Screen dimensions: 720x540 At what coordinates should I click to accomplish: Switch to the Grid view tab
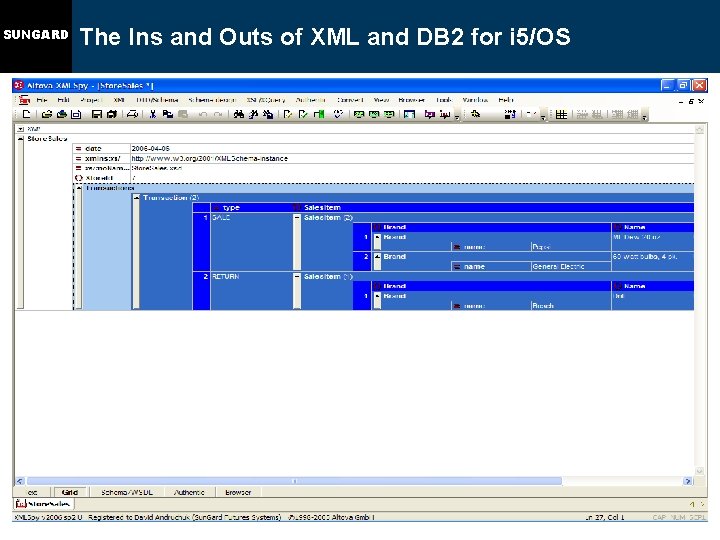tap(70, 492)
